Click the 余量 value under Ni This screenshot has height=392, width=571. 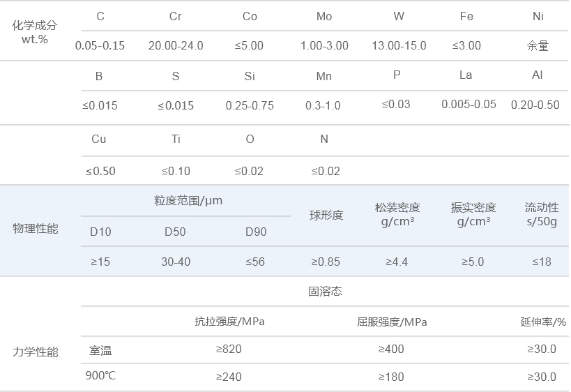click(x=538, y=46)
